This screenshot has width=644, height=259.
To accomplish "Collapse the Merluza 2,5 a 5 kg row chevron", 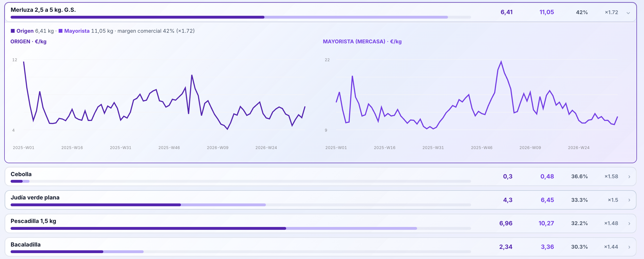I will click(628, 13).
